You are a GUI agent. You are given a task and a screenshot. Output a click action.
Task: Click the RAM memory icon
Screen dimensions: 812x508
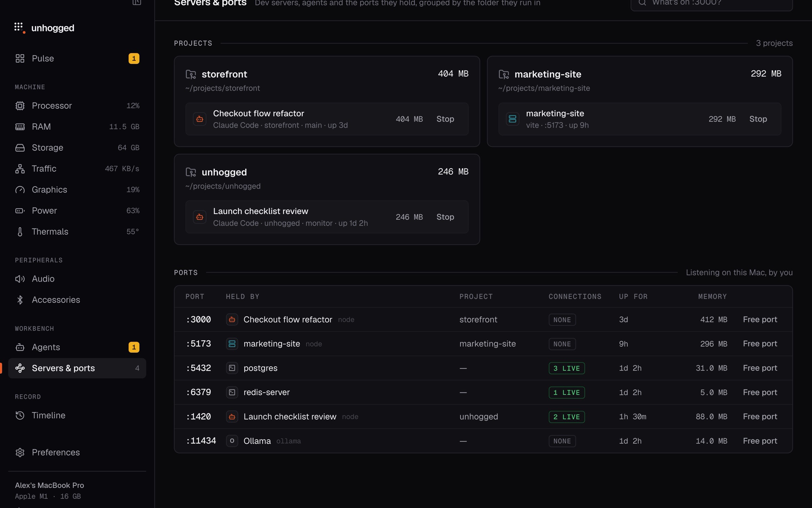tap(20, 127)
